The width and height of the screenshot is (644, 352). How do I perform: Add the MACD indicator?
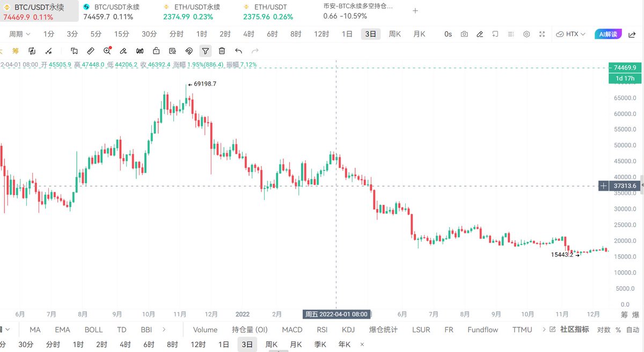(x=292, y=329)
